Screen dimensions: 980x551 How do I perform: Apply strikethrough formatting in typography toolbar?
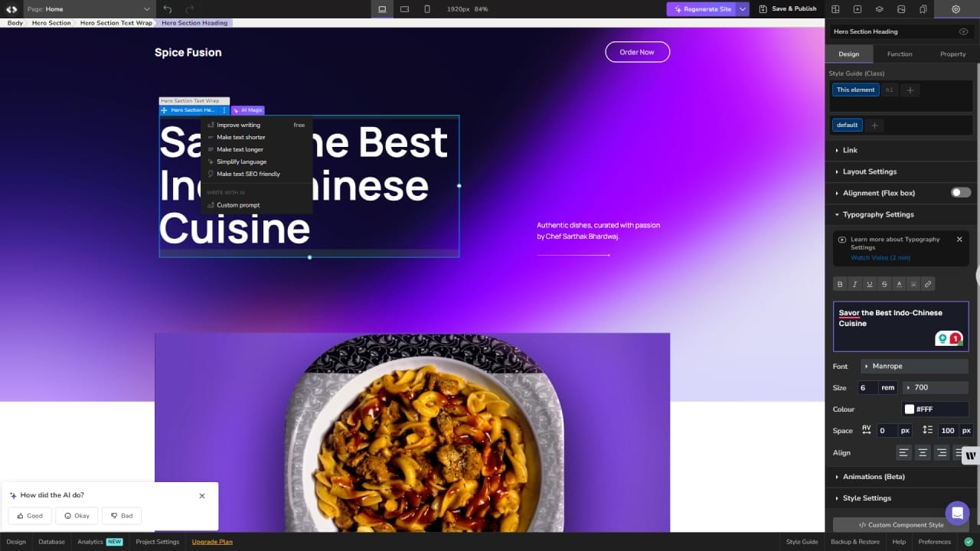(x=884, y=284)
